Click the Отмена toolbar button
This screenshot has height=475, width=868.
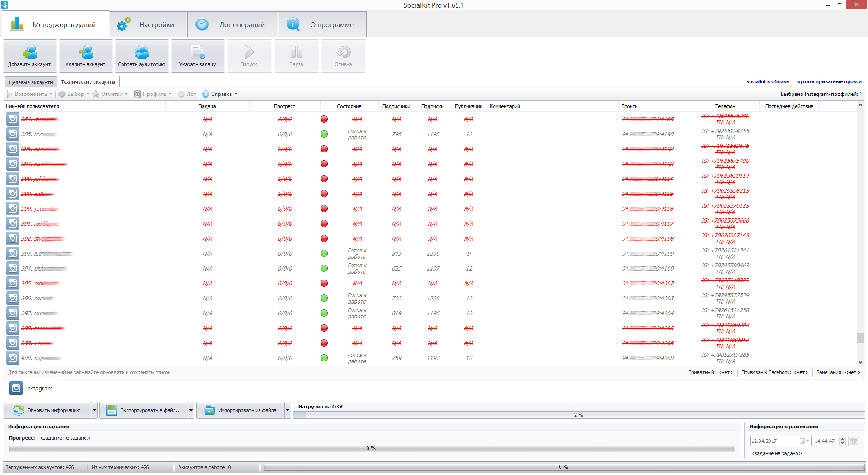click(344, 56)
